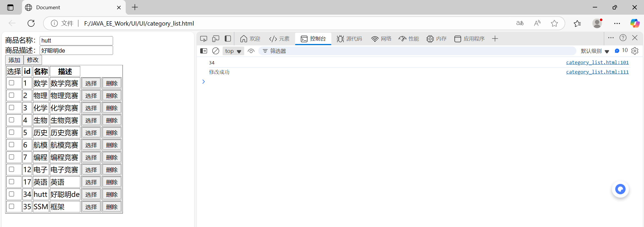
Task: Click the back navigation arrow
Action: (12, 23)
